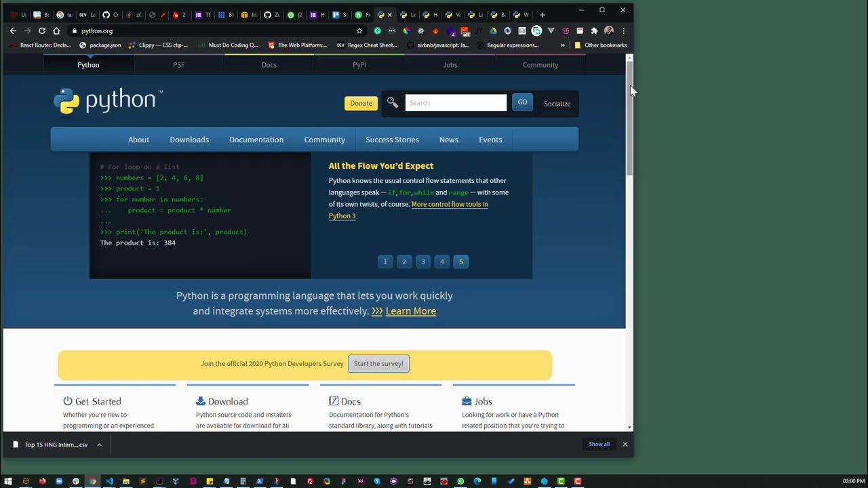The width and height of the screenshot is (868, 488).
Task: Reload the python.org page
Action: click(x=41, y=30)
